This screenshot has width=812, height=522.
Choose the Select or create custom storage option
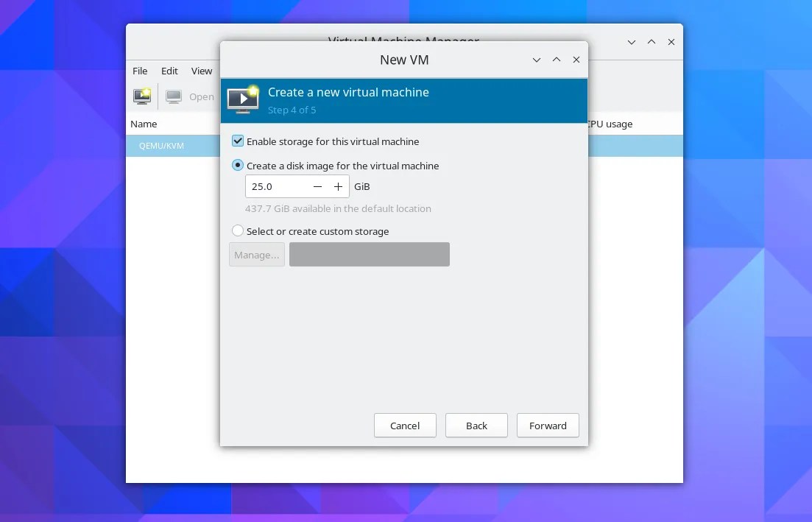pos(237,230)
